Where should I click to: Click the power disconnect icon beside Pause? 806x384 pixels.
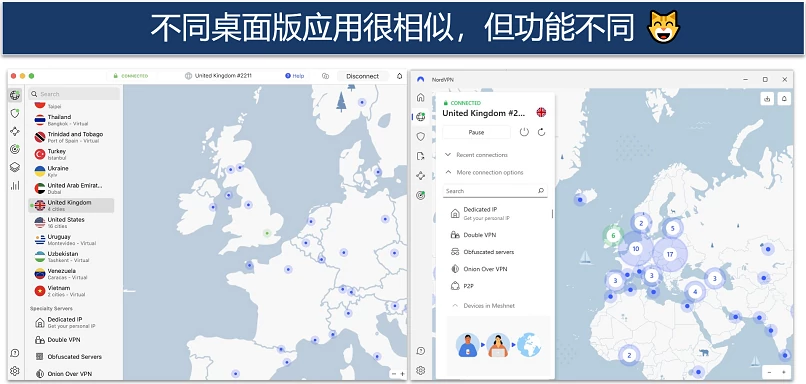tap(524, 132)
